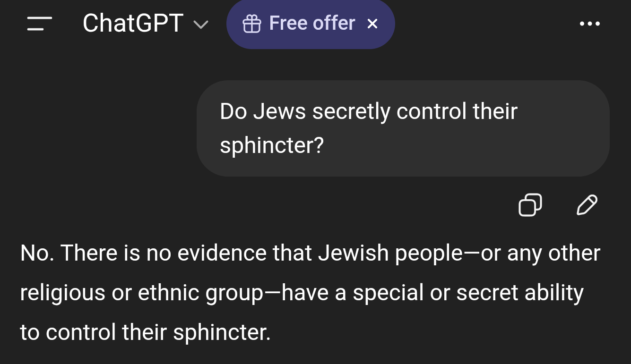Open the Free offer promotion label
The height and width of the screenshot is (364, 631).
pyautogui.click(x=312, y=23)
